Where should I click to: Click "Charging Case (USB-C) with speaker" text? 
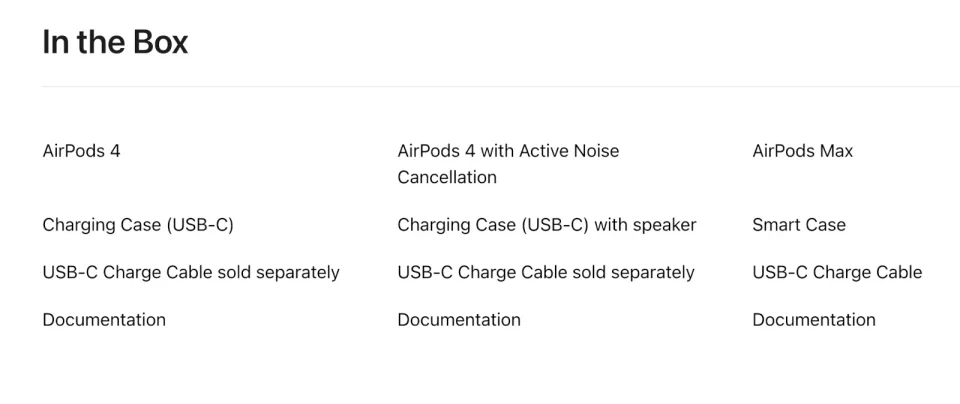coord(547,225)
